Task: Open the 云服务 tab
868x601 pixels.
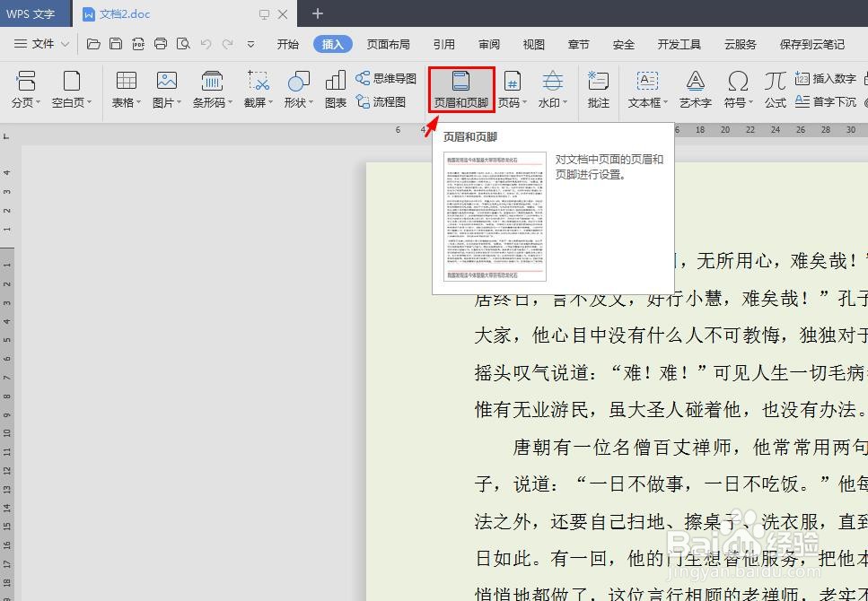Action: click(741, 44)
